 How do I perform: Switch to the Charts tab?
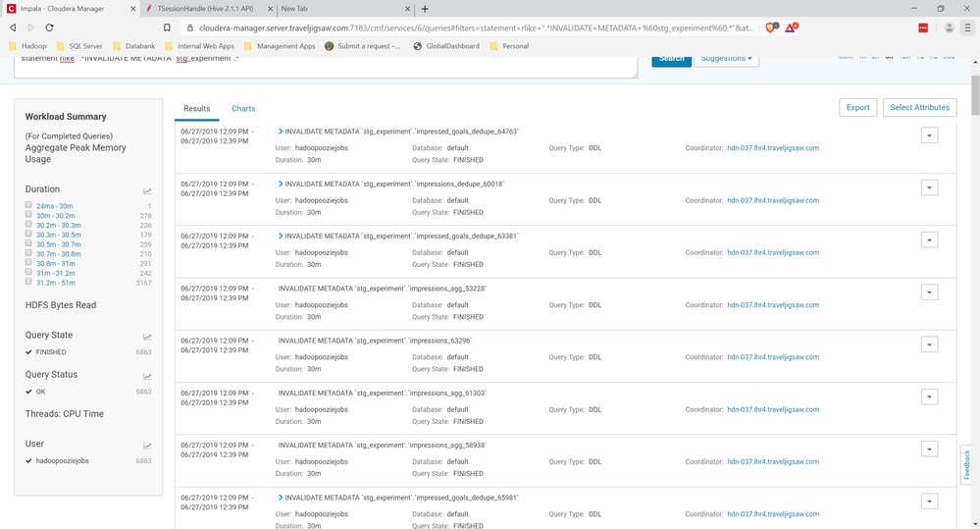[x=243, y=109]
